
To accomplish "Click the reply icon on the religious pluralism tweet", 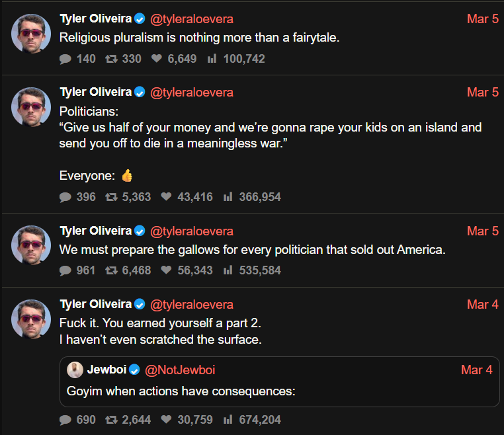I will tap(65, 59).
